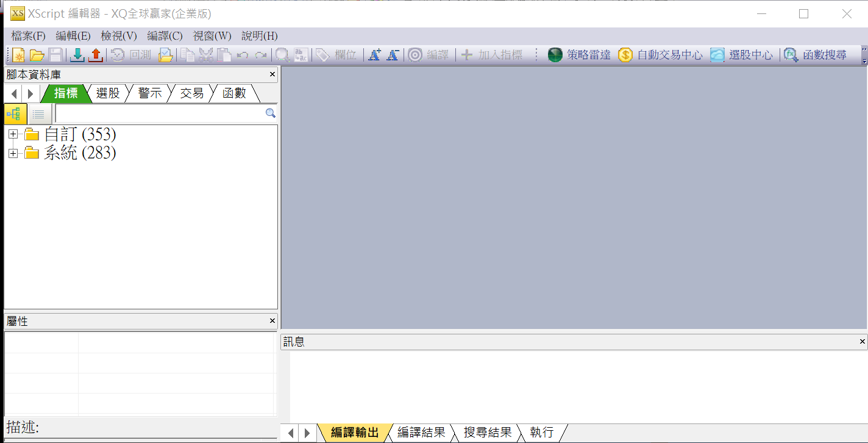The height and width of the screenshot is (443, 868).
Task: Click the Copy icon in the toolbar
Action: pos(188,55)
